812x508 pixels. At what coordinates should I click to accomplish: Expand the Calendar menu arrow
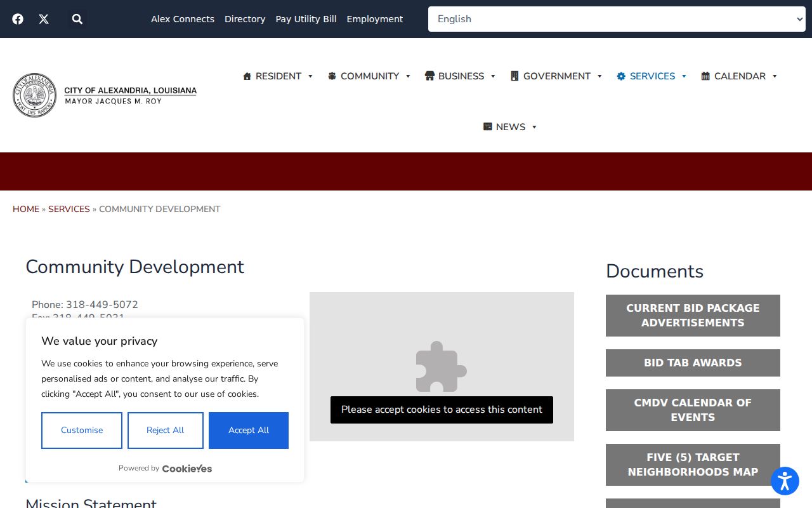tap(775, 76)
